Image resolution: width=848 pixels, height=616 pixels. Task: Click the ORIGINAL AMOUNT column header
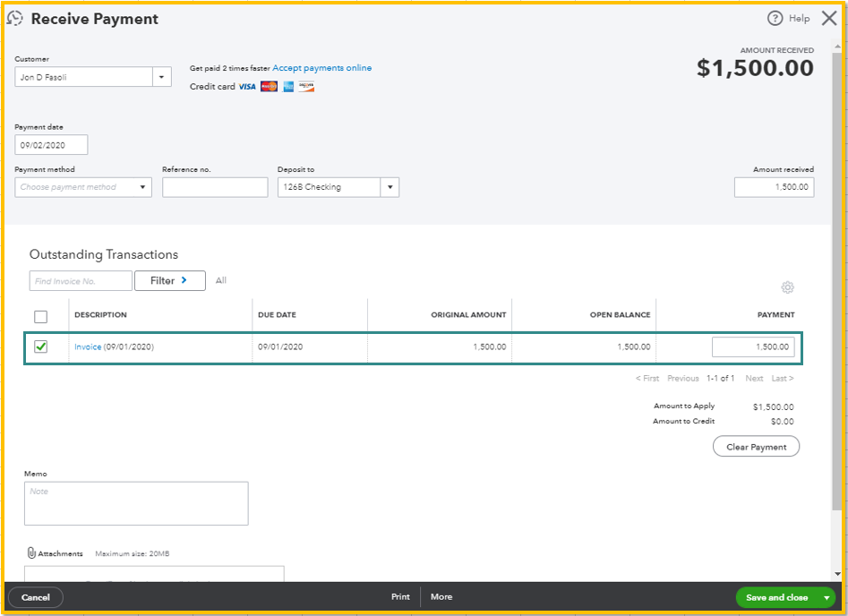pos(468,315)
